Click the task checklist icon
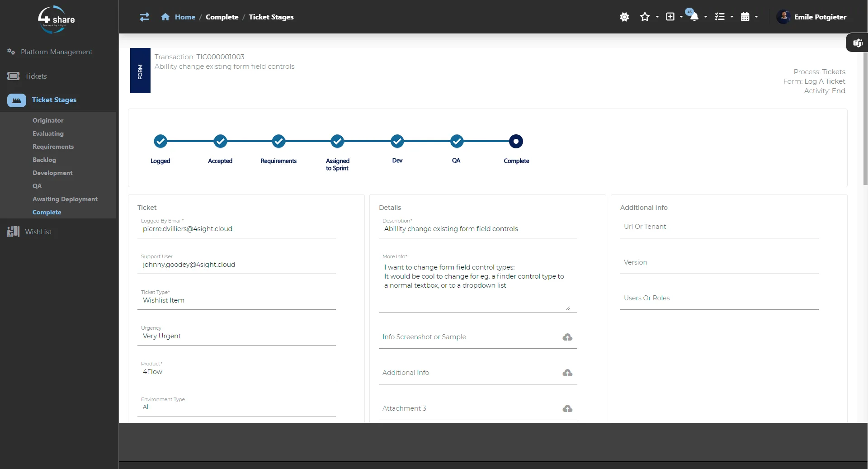 point(720,17)
